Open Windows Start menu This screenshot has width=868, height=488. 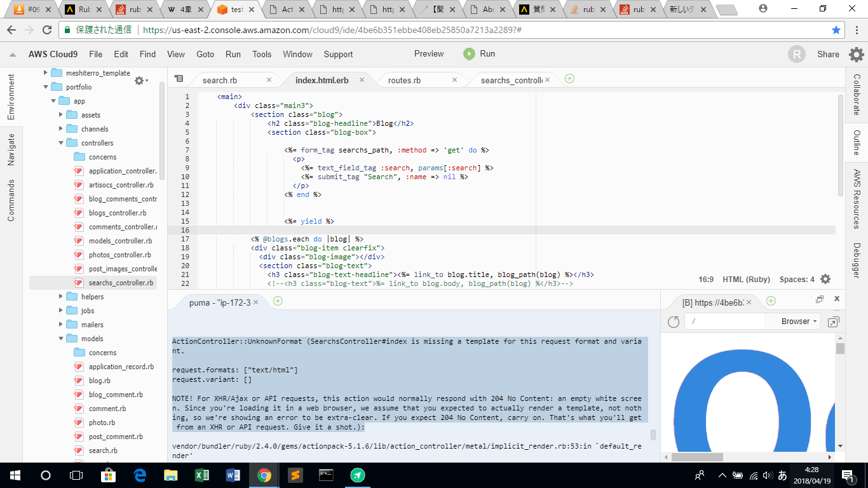pyautogui.click(x=15, y=475)
